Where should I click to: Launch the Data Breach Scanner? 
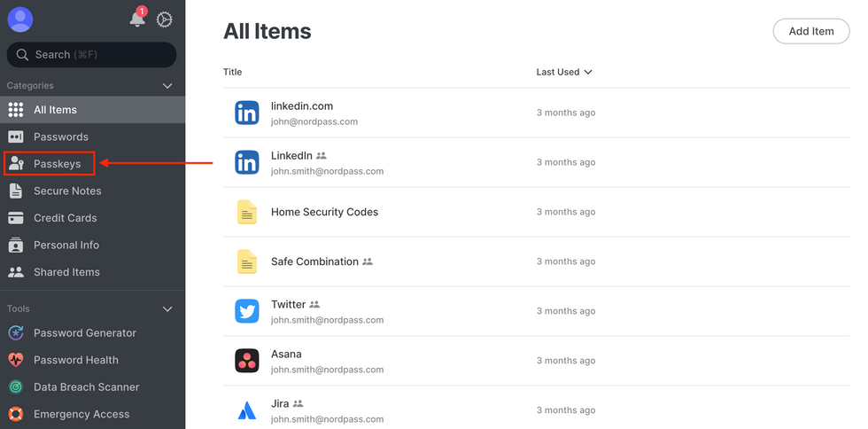coord(86,387)
